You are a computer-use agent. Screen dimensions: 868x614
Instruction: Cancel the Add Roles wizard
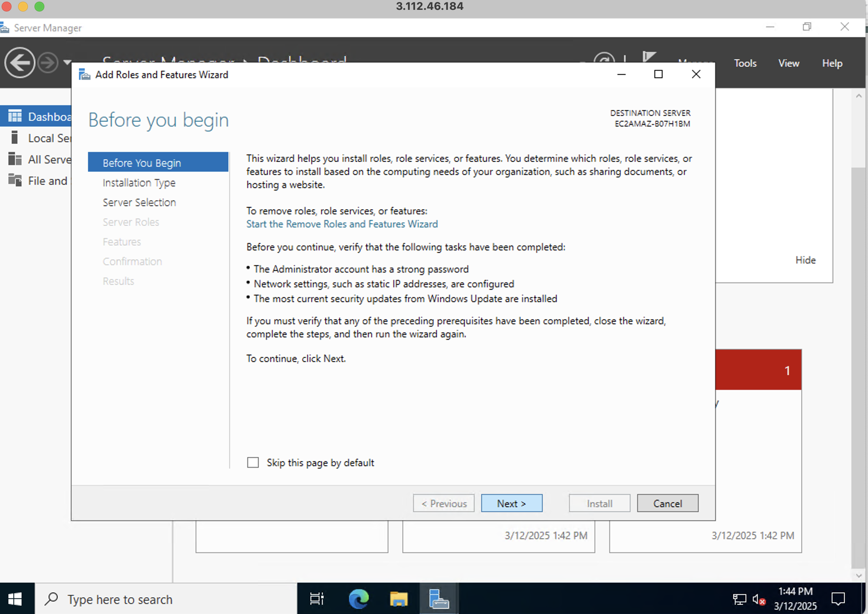667,503
